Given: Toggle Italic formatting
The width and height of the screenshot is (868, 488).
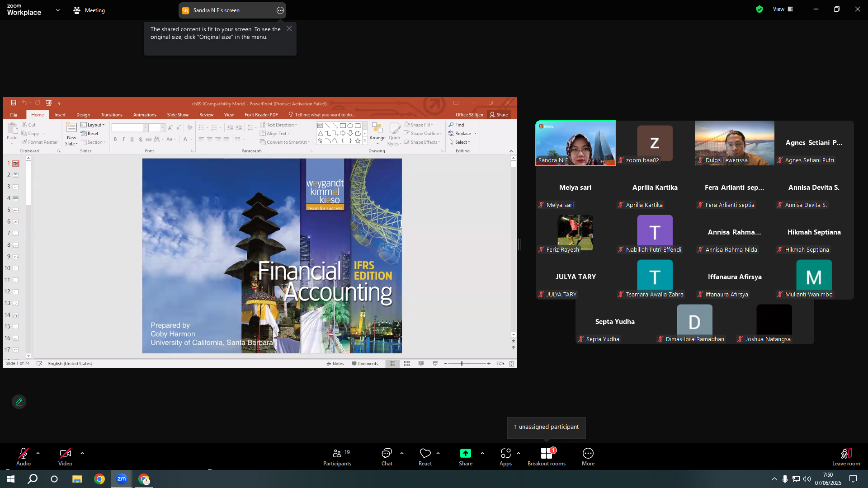Looking at the screenshot, I should pyautogui.click(x=123, y=139).
